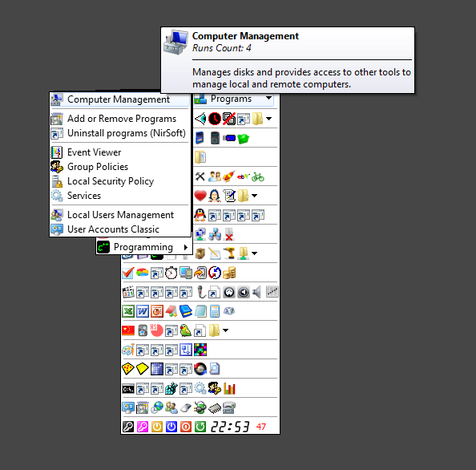Click the crossed-out windows icon

tap(229, 119)
